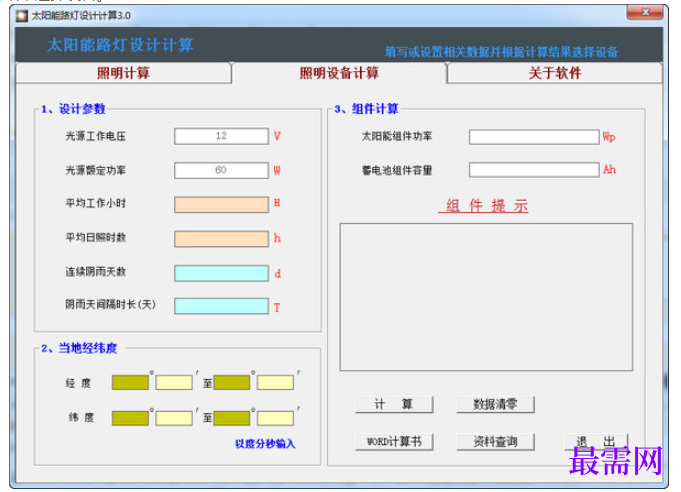Click the 纬度 end minutes field

pyautogui.click(x=275, y=418)
